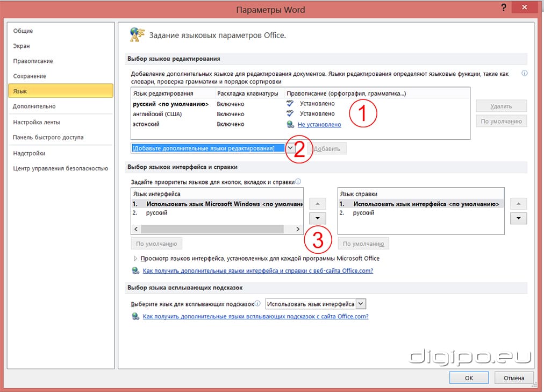Click the info icon beside editing languages description

(524, 73)
